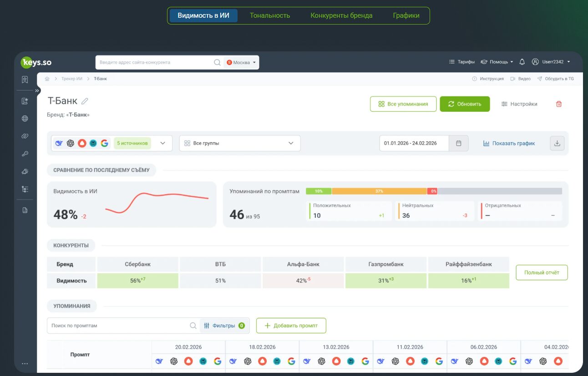Open the Москва region dropdown
588x376 pixels.
pyautogui.click(x=242, y=62)
